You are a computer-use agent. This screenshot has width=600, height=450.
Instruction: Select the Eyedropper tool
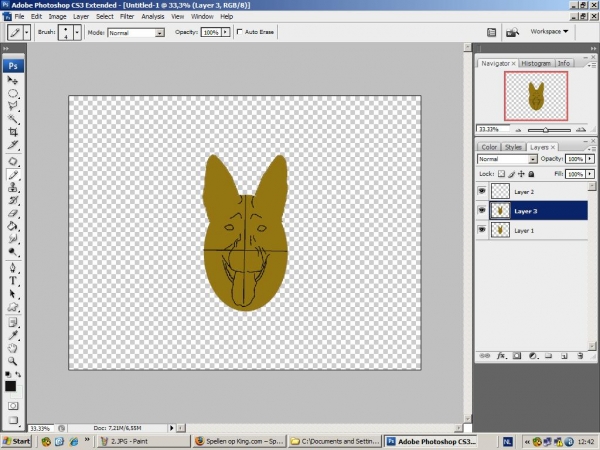[x=13, y=335]
